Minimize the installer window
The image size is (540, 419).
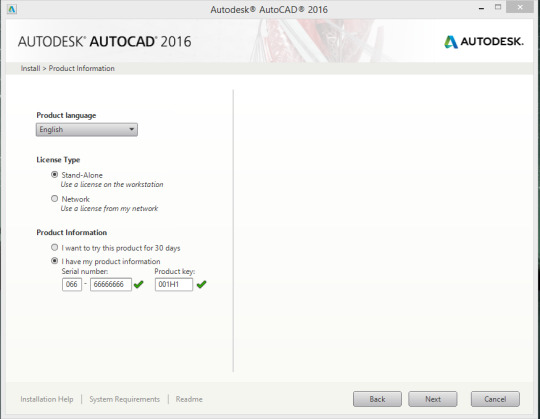point(481,8)
